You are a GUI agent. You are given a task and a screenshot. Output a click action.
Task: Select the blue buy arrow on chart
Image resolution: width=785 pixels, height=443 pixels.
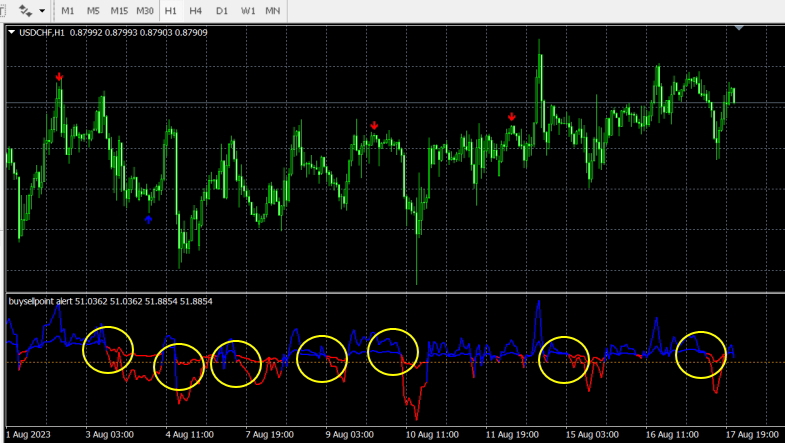point(148,219)
